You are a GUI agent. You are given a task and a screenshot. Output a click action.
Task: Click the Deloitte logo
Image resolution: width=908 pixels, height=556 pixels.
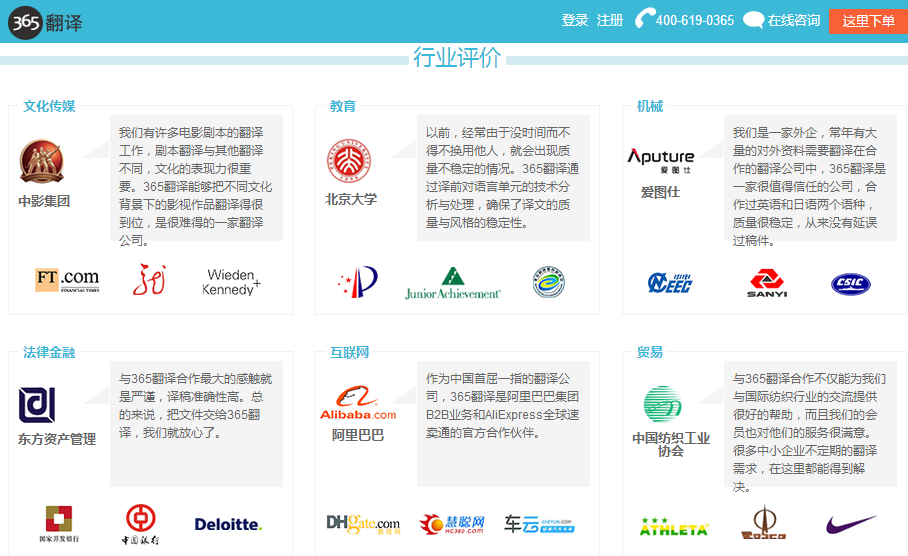pyautogui.click(x=228, y=525)
